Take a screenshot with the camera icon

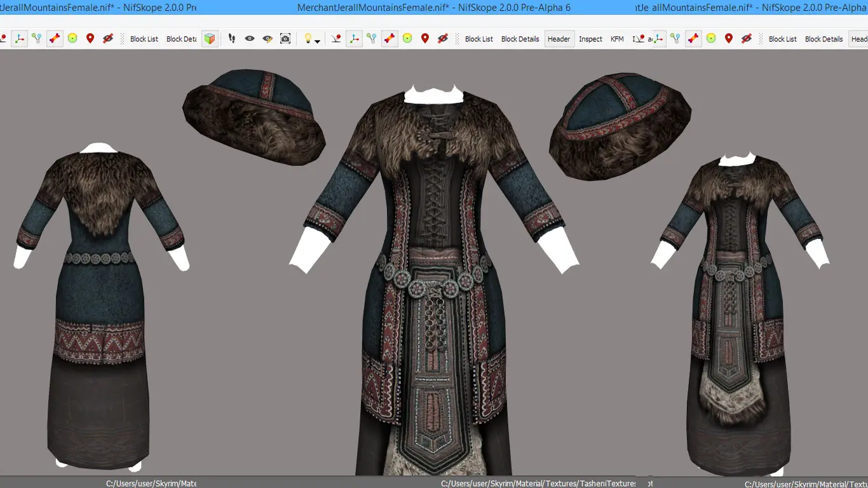pyautogui.click(x=285, y=39)
